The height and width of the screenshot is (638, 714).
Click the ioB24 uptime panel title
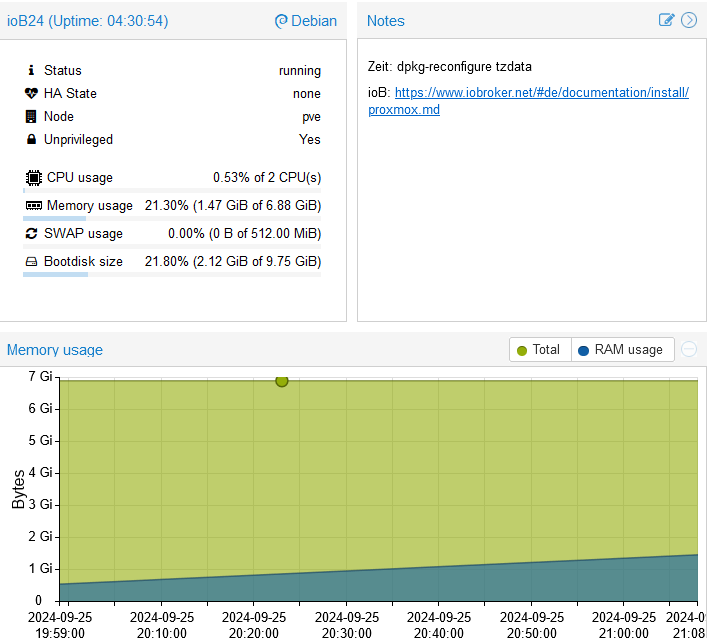(87, 21)
